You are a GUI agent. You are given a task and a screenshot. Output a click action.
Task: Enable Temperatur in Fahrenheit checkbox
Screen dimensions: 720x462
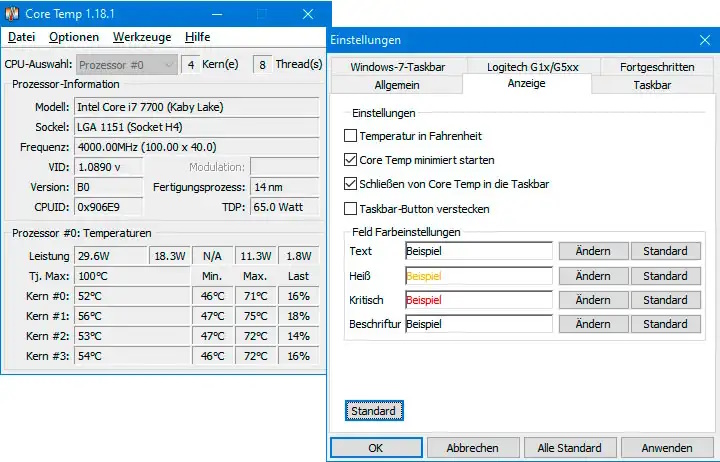350,135
